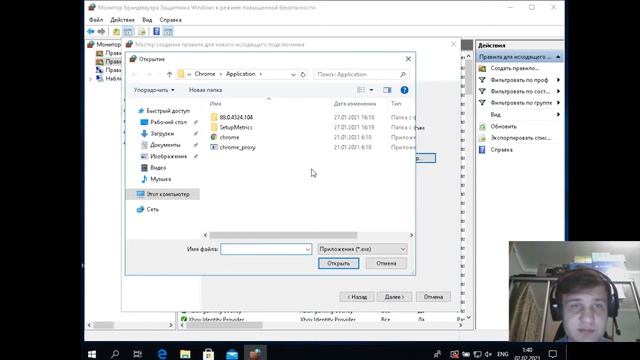The height and width of the screenshot is (360, 640).
Task: Open Документы in navigation pane
Action: (x=165, y=145)
